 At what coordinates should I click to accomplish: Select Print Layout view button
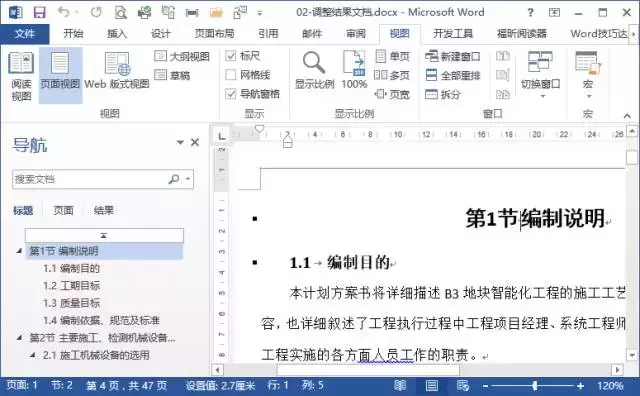click(x=60, y=75)
